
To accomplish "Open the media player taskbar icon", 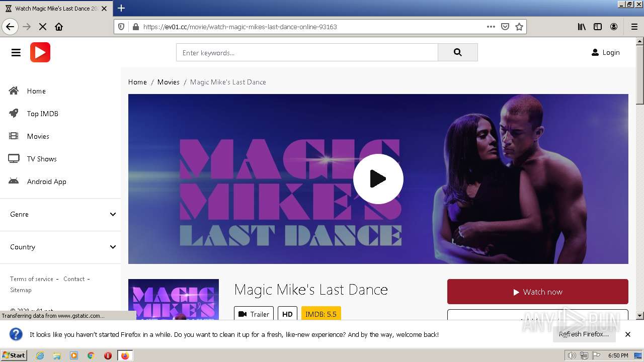I will [74, 355].
